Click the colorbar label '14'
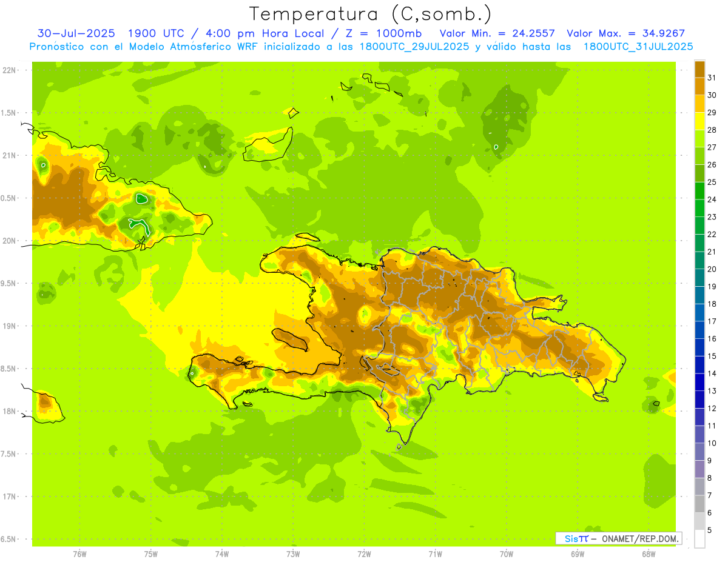Screen dimensions: 728x562 pos(712,373)
